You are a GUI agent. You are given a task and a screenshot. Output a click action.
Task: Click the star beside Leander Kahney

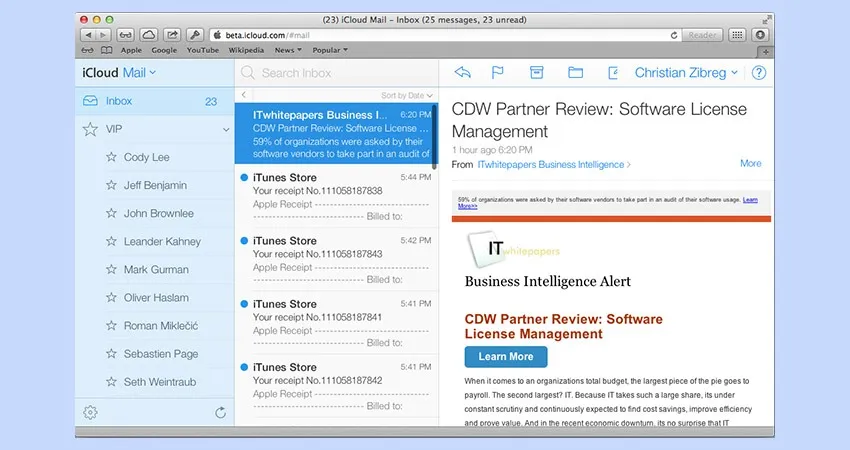(x=111, y=241)
